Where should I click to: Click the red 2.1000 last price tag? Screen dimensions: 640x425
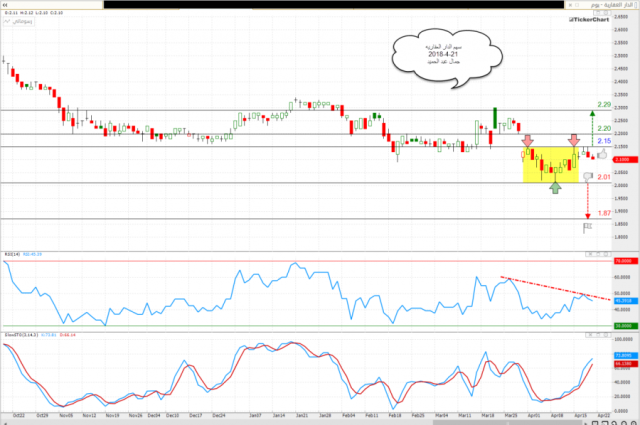626,160
